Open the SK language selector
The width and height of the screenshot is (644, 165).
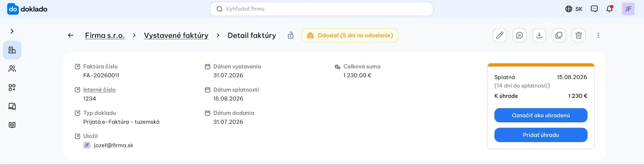pos(574,9)
